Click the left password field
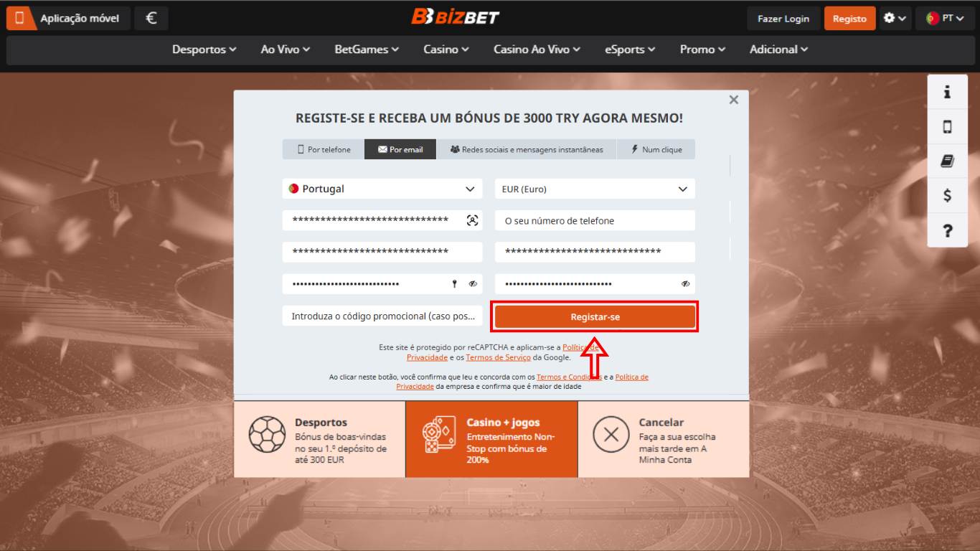The image size is (980, 551). (x=382, y=284)
